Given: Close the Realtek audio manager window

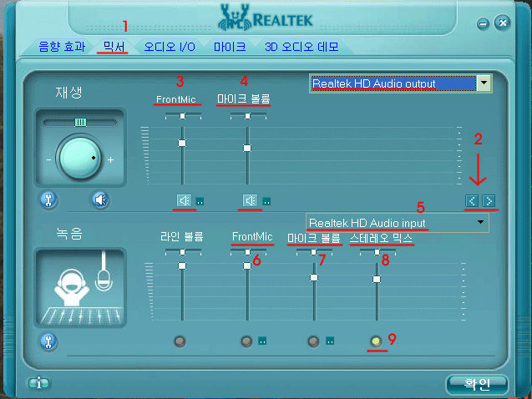Looking at the screenshot, I should tap(503, 23).
